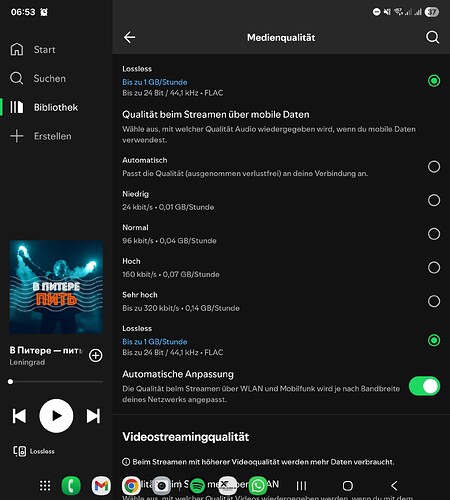Screen dimensions: 450x500
Task: Open the Bibliothek menu item label
Action: [x=56, y=107]
